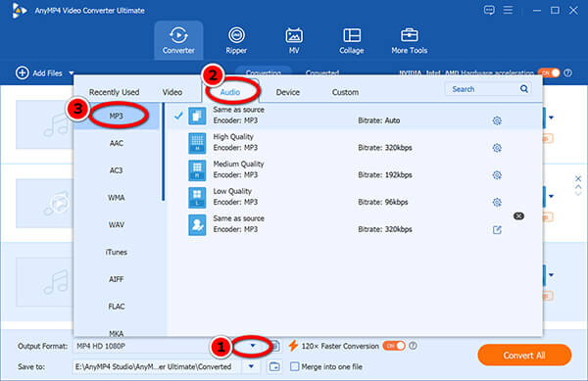Click the help icon next to Faster Conversion

413,346
